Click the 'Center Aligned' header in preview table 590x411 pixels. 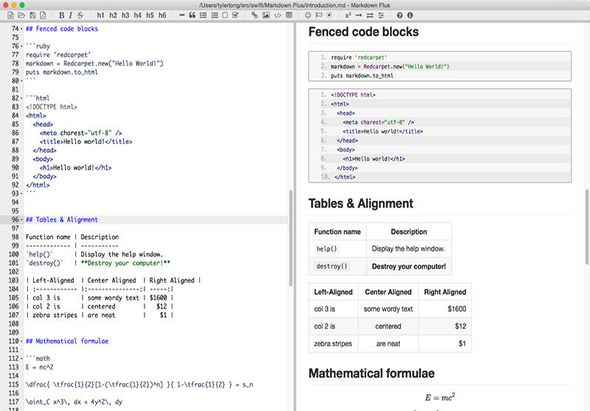388,292
